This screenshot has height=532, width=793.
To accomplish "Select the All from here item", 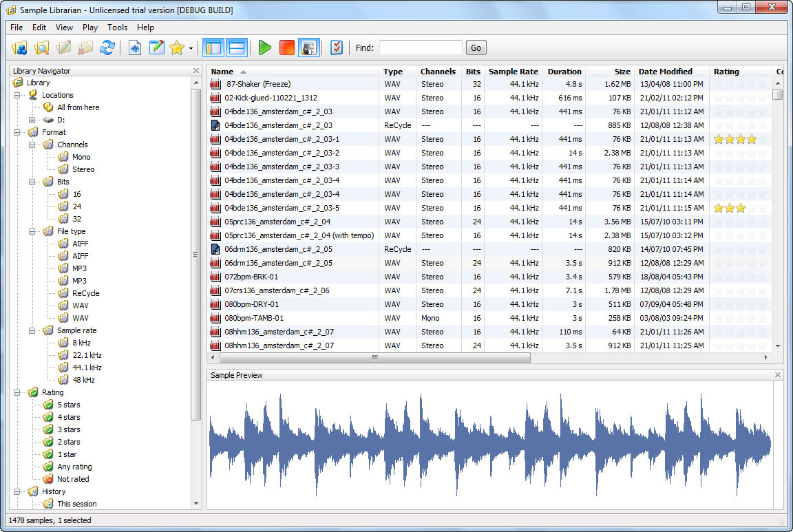I will [x=78, y=107].
